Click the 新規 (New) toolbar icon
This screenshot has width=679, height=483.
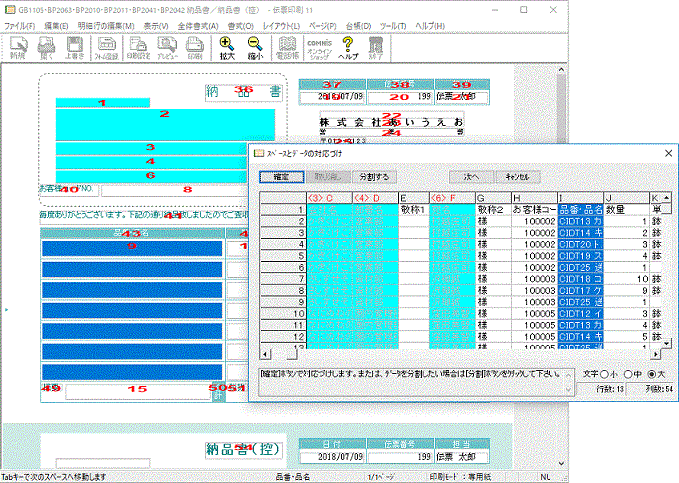click(x=18, y=48)
